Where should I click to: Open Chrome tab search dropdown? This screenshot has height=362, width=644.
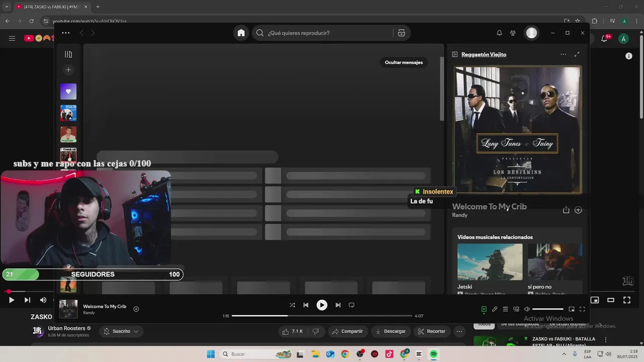(7, 7)
